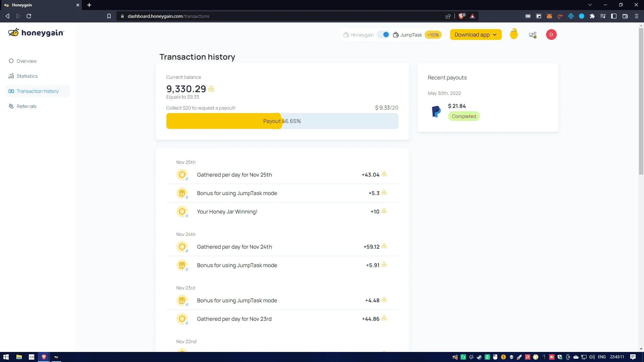The image size is (644, 362).
Task: Open a new browser tab
Action: click(89, 5)
